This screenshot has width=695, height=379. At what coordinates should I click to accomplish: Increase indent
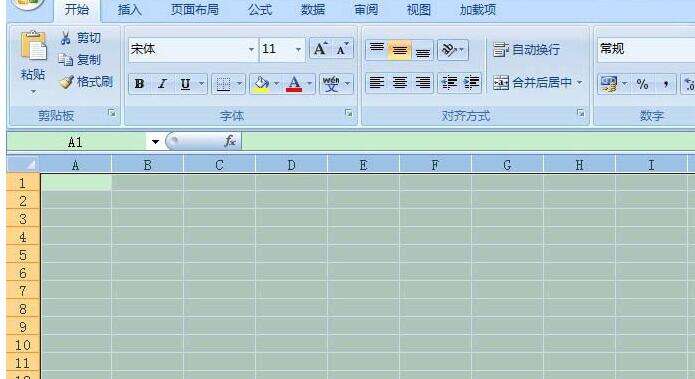point(471,83)
